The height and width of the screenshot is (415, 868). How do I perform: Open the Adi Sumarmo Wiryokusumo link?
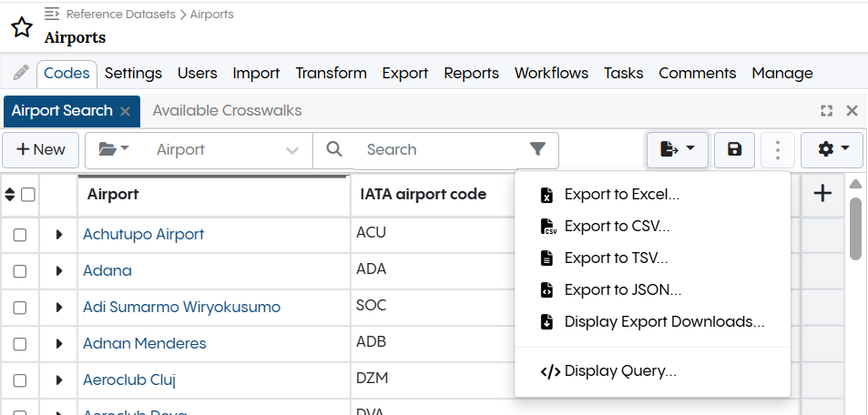click(x=181, y=307)
